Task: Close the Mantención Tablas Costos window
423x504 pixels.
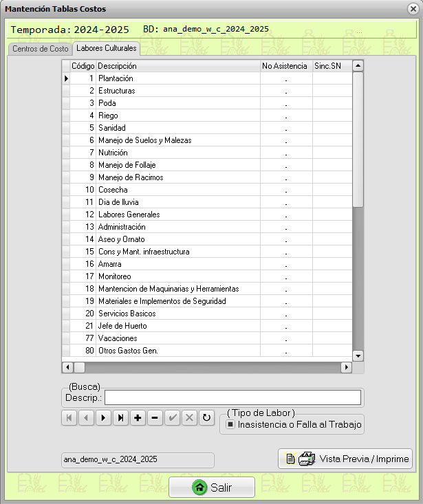Action: point(413,9)
